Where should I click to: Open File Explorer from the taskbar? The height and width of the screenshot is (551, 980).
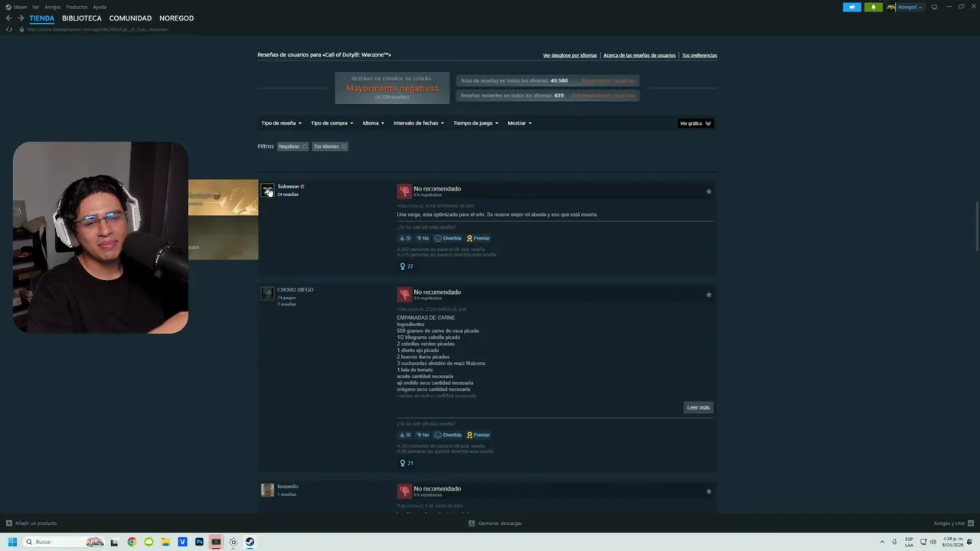click(165, 542)
